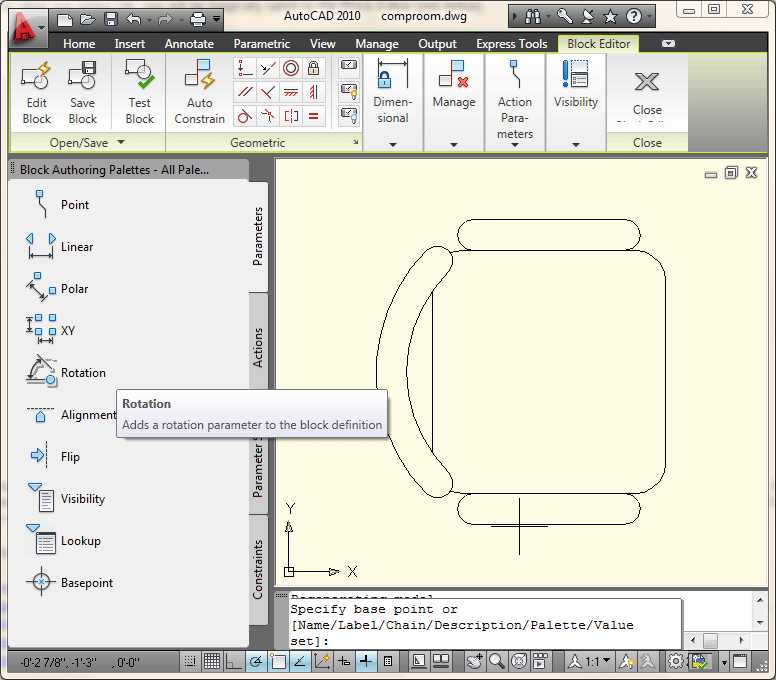Viewport: 776px width, 680px height.
Task: Expand the Action Parameters panel dropdown
Action: click(x=515, y=145)
